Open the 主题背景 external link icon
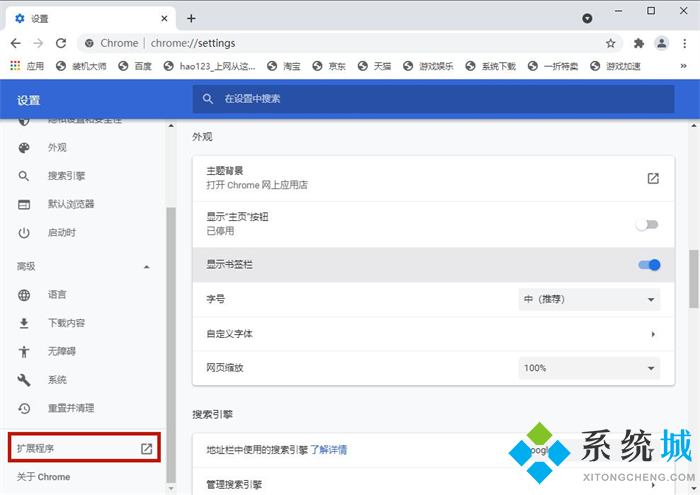This screenshot has width=700, height=495. click(x=653, y=179)
